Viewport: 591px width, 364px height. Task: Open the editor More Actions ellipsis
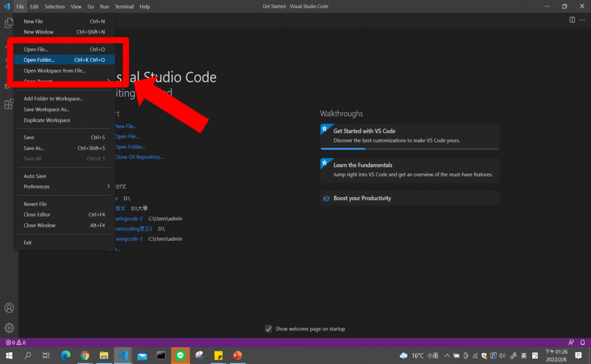[x=582, y=20]
